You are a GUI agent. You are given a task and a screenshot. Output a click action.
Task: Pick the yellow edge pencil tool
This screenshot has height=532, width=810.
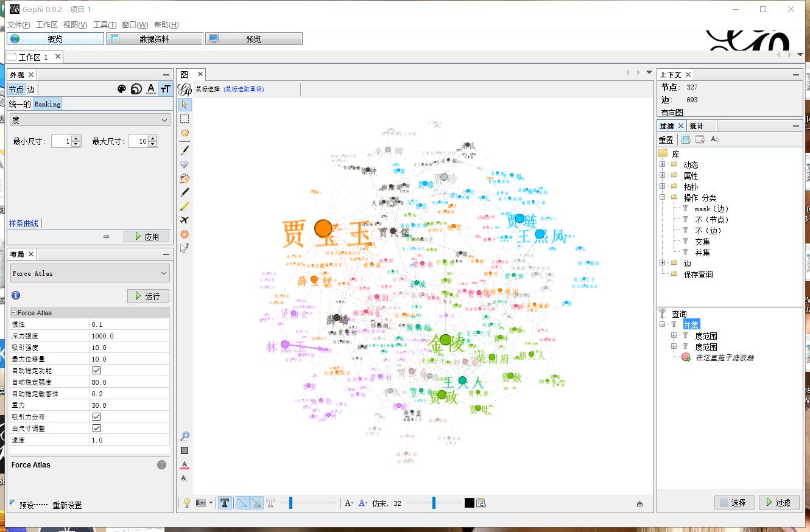point(185,206)
